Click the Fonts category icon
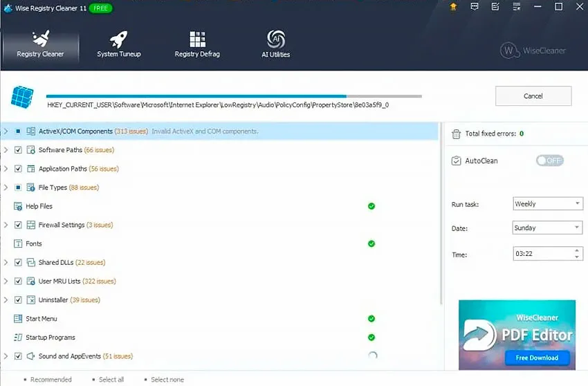The height and width of the screenshot is (386, 588). (x=18, y=243)
